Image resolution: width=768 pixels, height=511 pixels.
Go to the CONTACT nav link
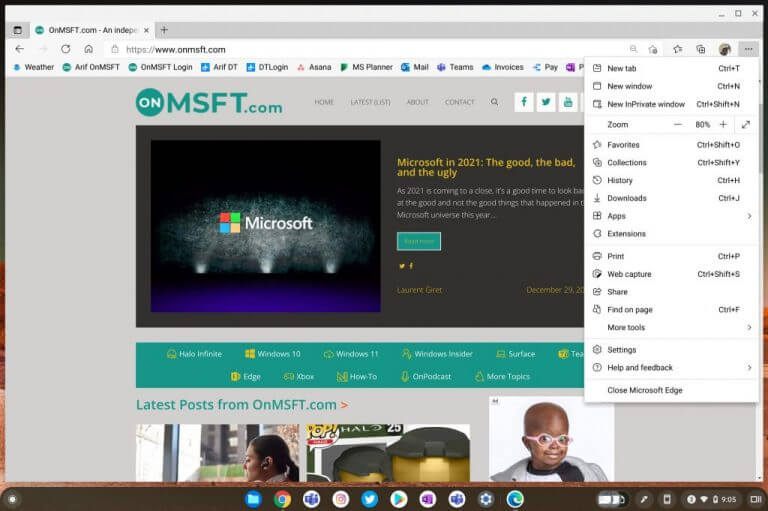(459, 102)
